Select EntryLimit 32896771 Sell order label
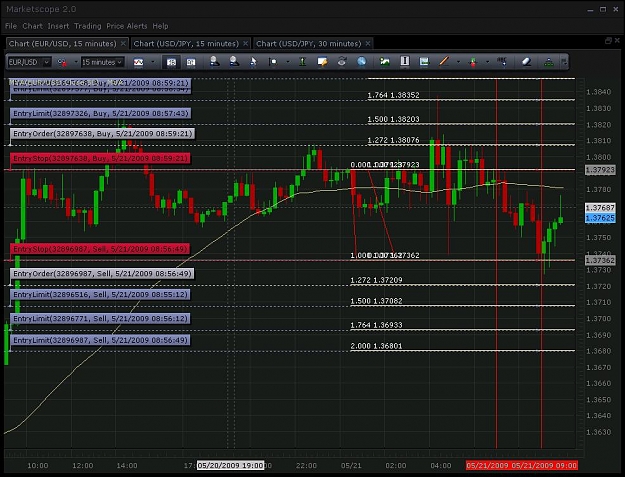Image resolution: width=625 pixels, height=477 pixels. pyautogui.click(x=100, y=319)
